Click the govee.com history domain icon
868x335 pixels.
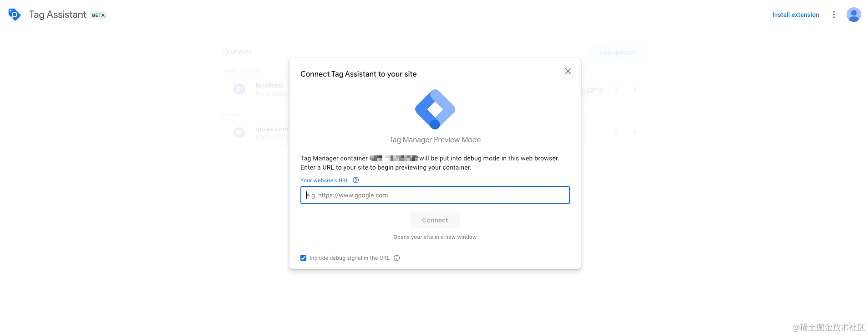pos(239,133)
